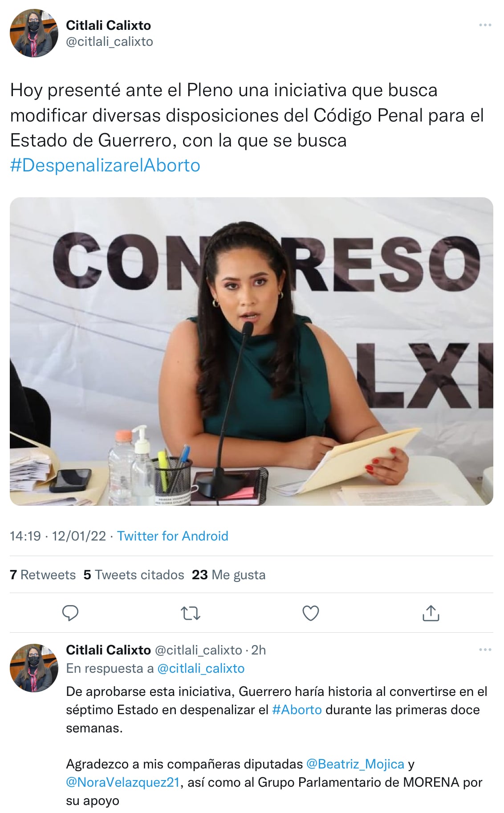Click the Citlali Calixto name in reply
This screenshot has width=504, height=813.
108,650
